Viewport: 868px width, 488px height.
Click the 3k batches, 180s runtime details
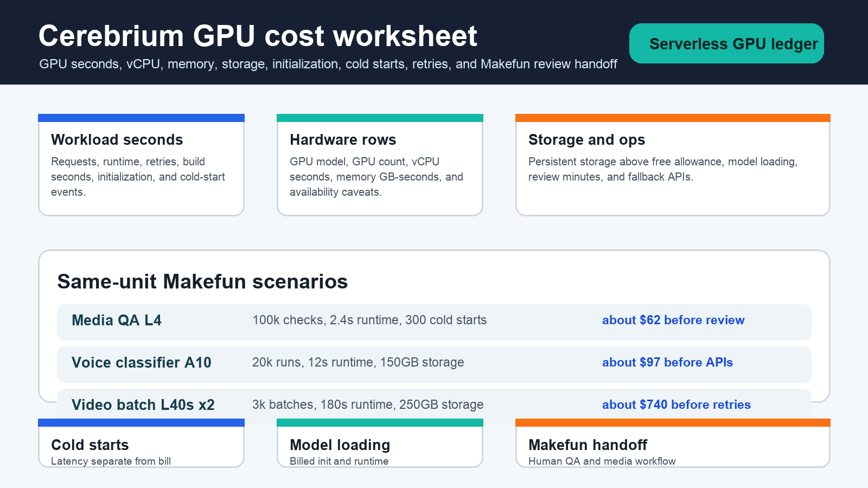click(x=368, y=404)
